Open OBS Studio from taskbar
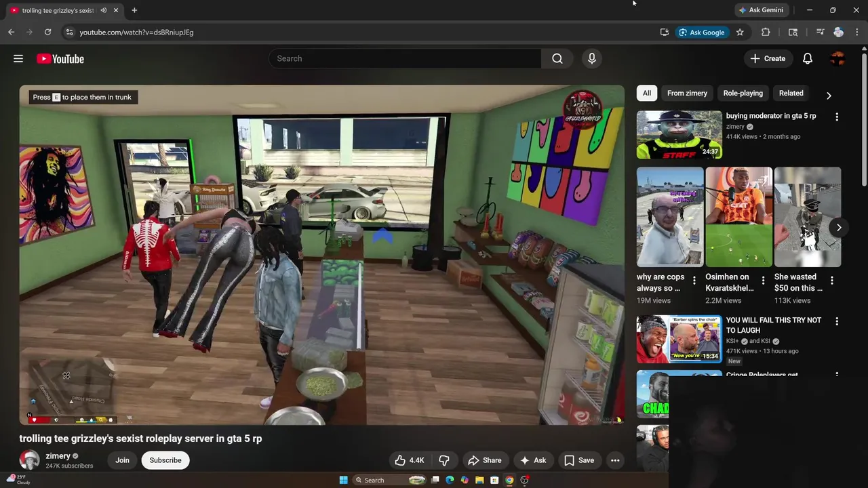The image size is (868, 488). (524, 480)
